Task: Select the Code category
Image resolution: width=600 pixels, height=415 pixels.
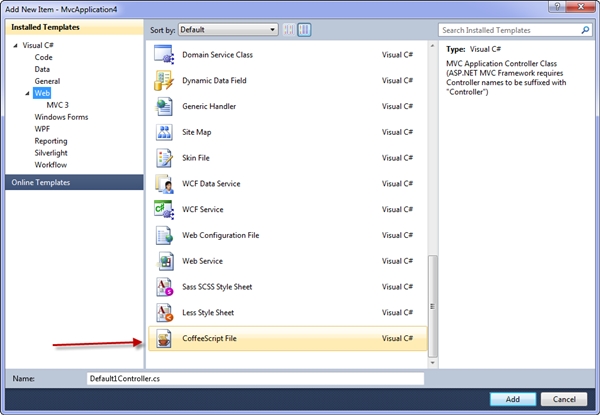Action: 43,57
